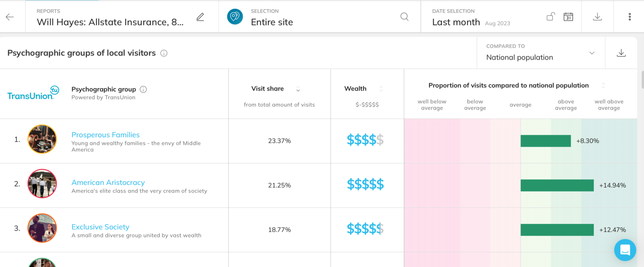
Task: Open the selection search magnifier
Action: point(404,16)
